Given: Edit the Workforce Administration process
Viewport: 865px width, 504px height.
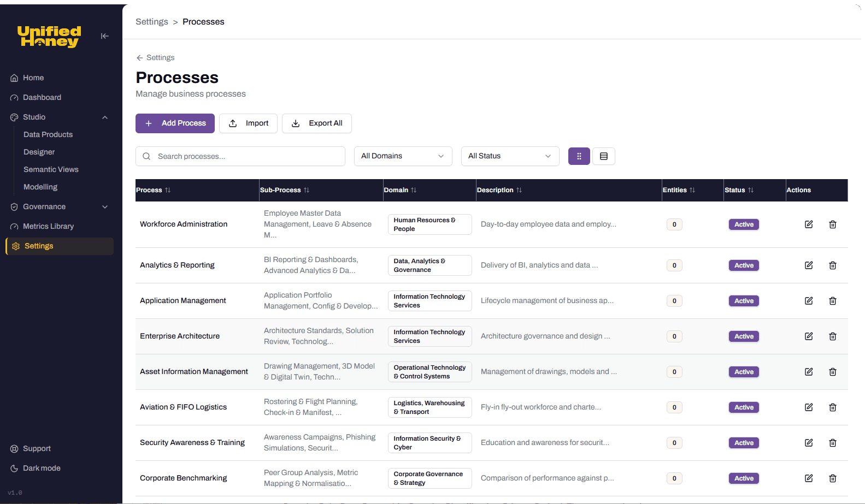Looking at the screenshot, I should click(809, 224).
